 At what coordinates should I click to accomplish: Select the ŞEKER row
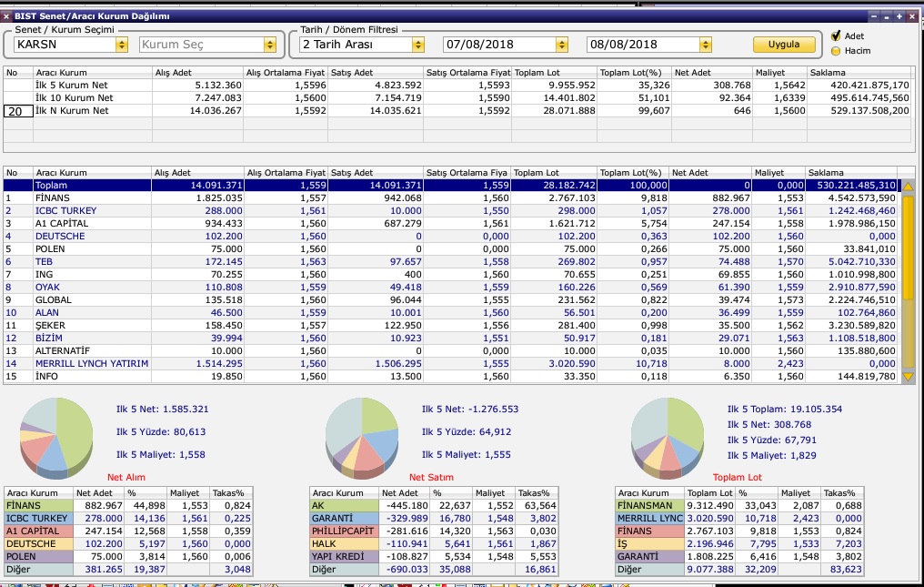(x=451, y=326)
